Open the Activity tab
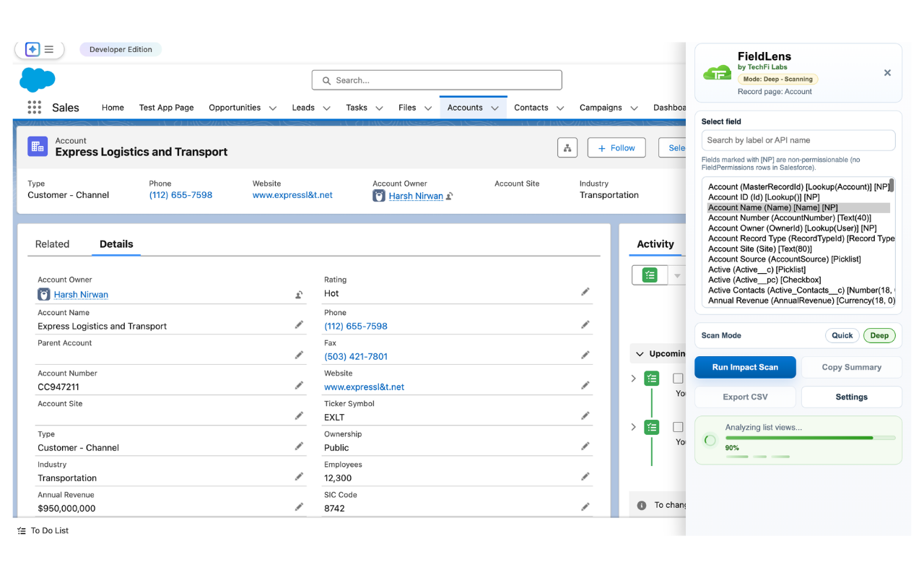This screenshot has width=924, height=578. (x=655, y=244)
